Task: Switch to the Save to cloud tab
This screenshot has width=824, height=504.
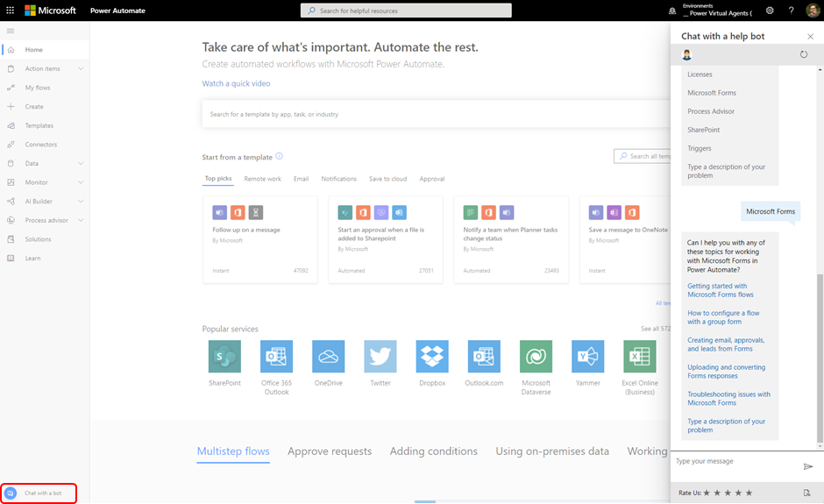Action: point(387,179)
